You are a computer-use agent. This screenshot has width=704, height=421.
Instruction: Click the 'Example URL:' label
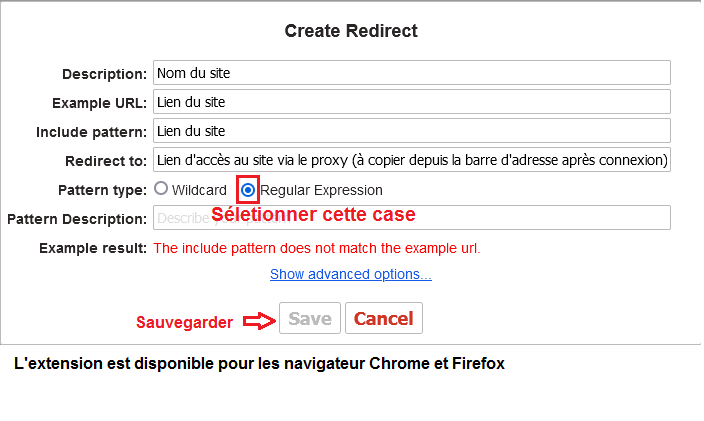(x=100, y=103)
